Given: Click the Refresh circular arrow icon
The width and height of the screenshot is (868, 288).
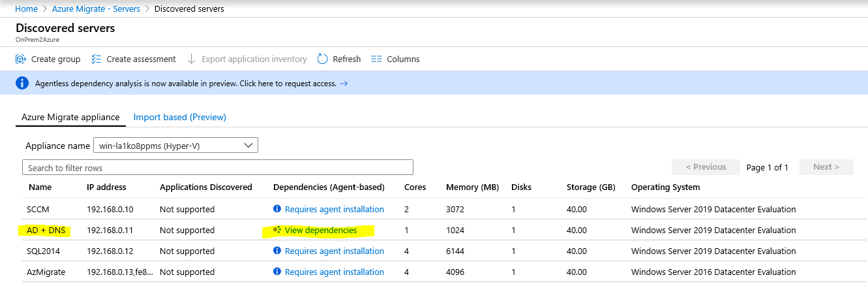Looking at the screenshot, I should tap(322, 59).
